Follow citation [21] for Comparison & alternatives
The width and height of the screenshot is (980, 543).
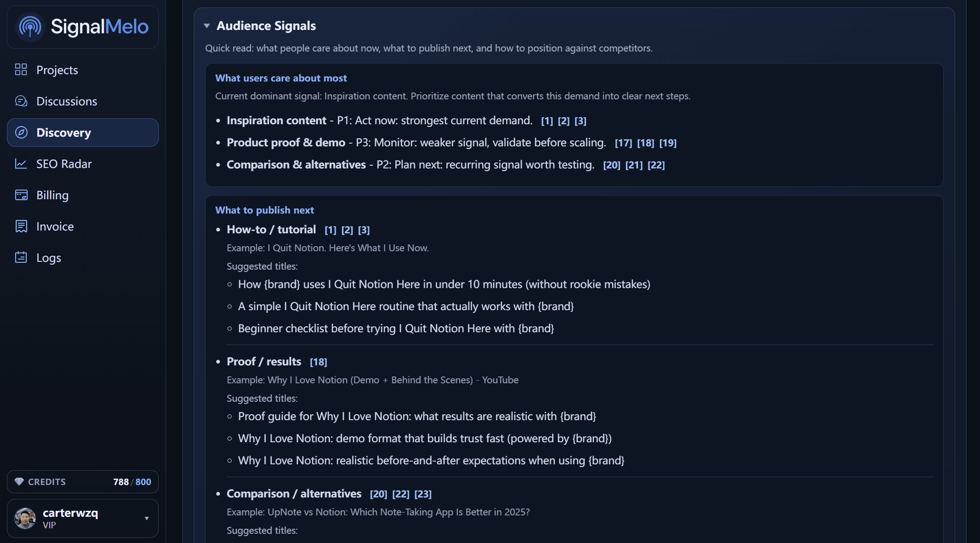634,165
